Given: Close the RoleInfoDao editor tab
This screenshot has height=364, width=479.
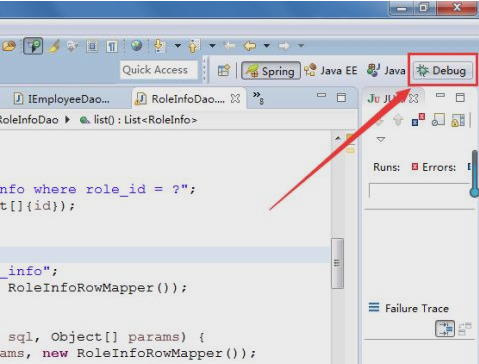Looking at the screenshot, I should pyautogui.click(x=235, y=98).
